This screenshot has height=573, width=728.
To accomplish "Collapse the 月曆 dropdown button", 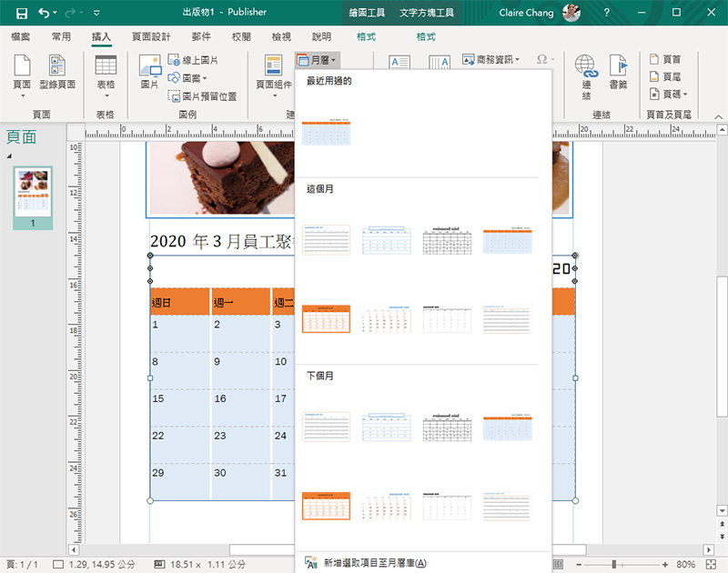I will pyautogui.click(x=317, y=60).
